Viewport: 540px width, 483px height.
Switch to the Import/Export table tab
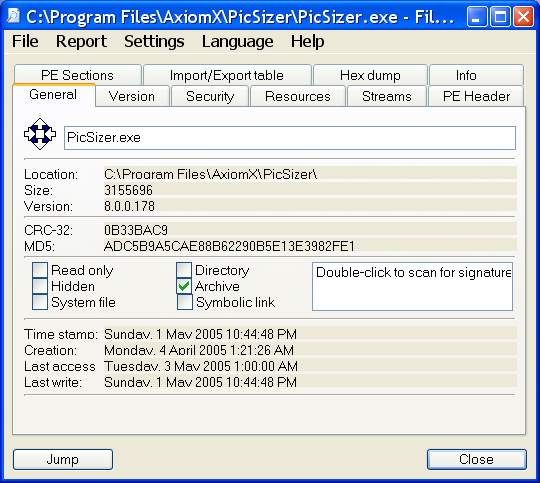[x=227, y=75]
